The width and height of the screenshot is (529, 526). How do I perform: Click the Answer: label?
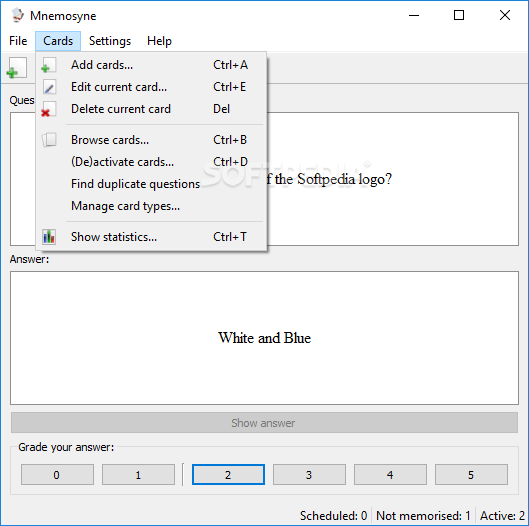(29, 259)
